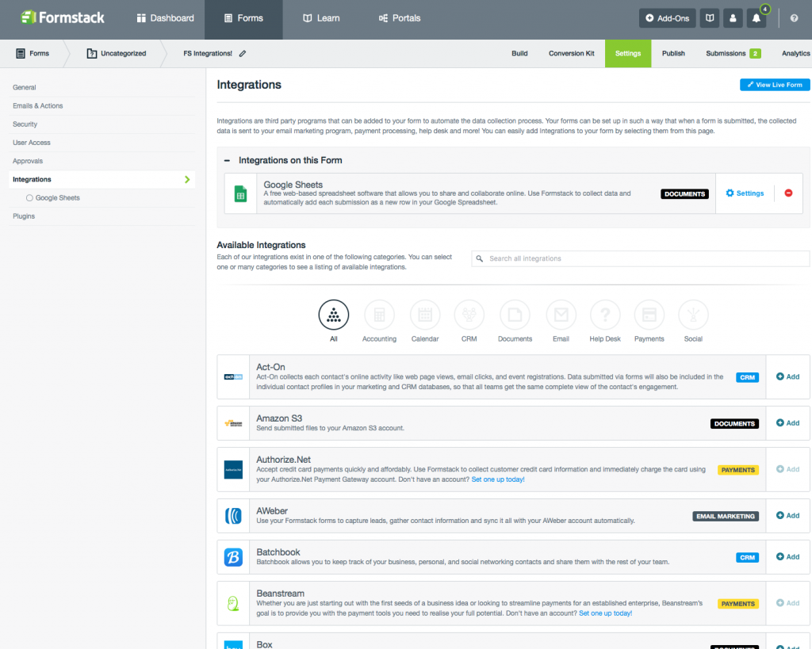Filter integrations by Social category

click(x=693, y=315)
